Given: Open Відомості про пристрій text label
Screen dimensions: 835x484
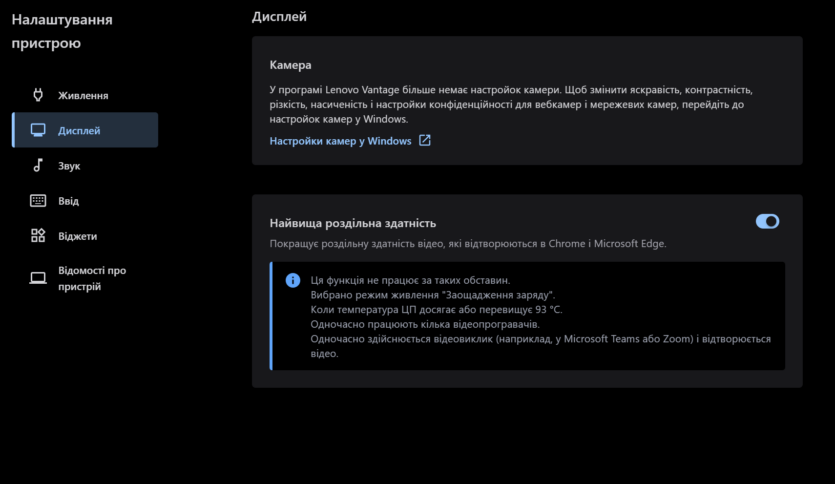Looking at the screenshot, I should coord(92,278).
